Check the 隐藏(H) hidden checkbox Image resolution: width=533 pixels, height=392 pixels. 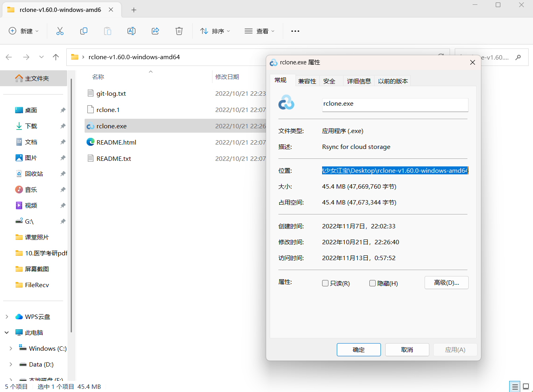click(373, 283)
